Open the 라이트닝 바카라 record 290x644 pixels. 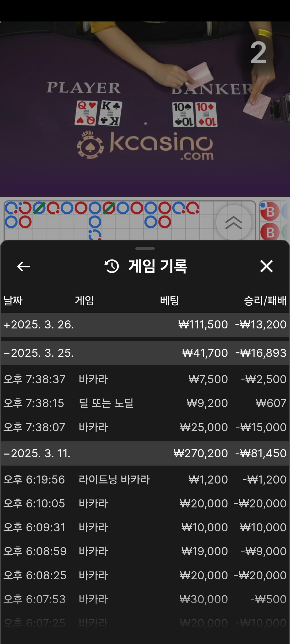click(145, 480)
